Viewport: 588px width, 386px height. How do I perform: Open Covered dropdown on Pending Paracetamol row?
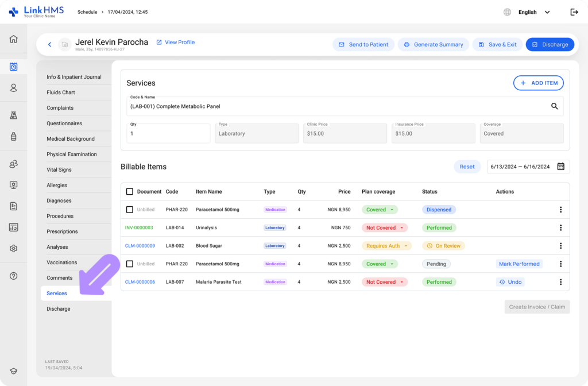pos(380,264)
